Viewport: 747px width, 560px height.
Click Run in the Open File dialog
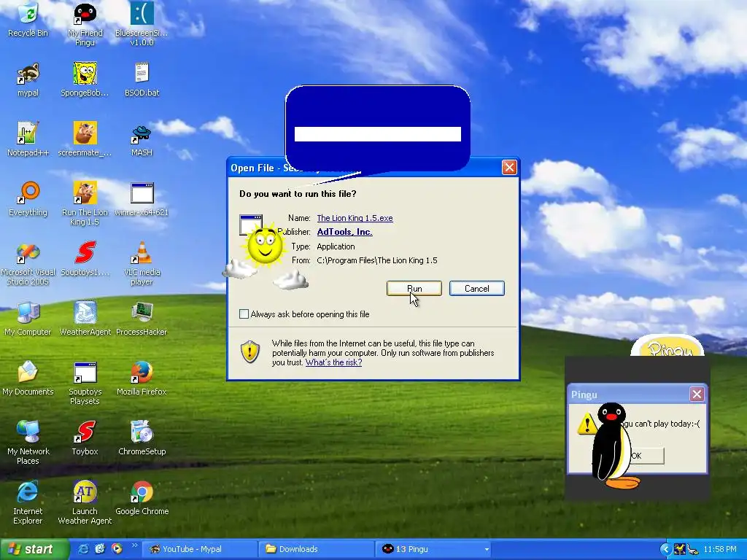click(x=414, y=288)
